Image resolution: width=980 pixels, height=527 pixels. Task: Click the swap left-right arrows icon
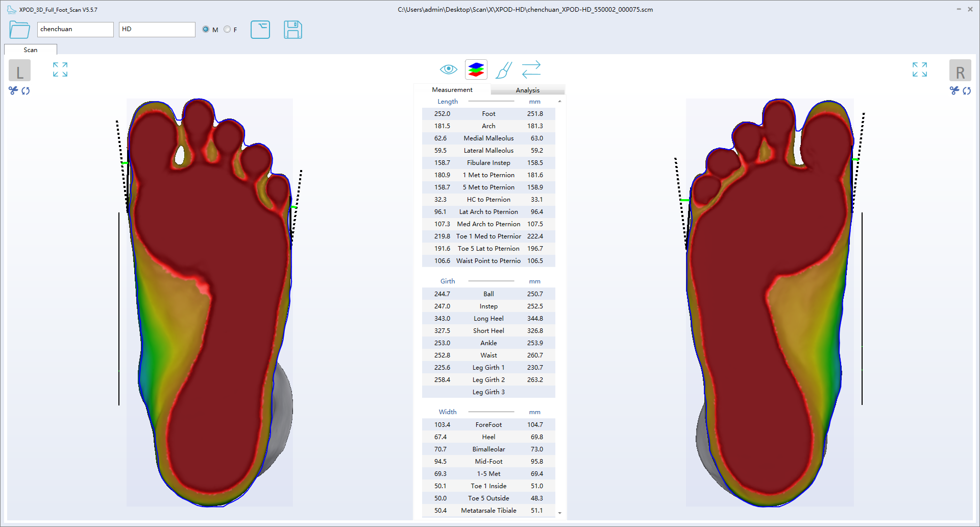pyautogui.click(x=531, y=69)
